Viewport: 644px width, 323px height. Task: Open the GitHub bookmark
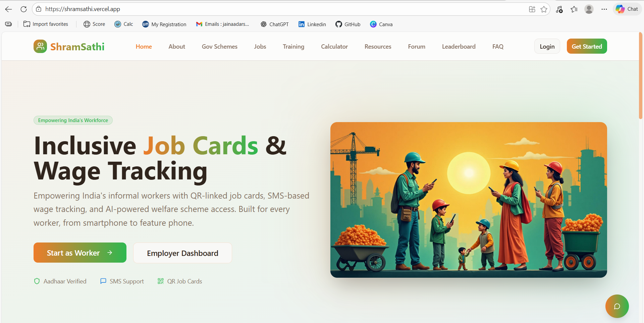[348, 24]
